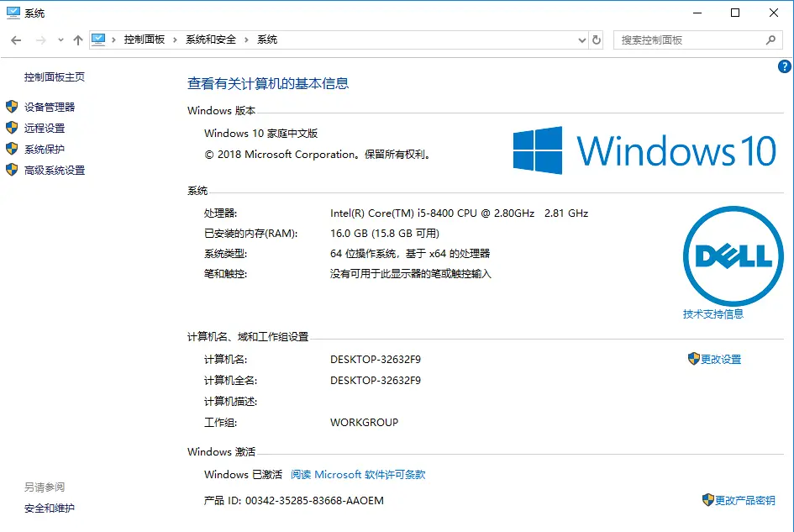Expand chevron after 系统和安全 breadcrumb
This screenshot has height=532, width=794.
[x=247, y=40]
